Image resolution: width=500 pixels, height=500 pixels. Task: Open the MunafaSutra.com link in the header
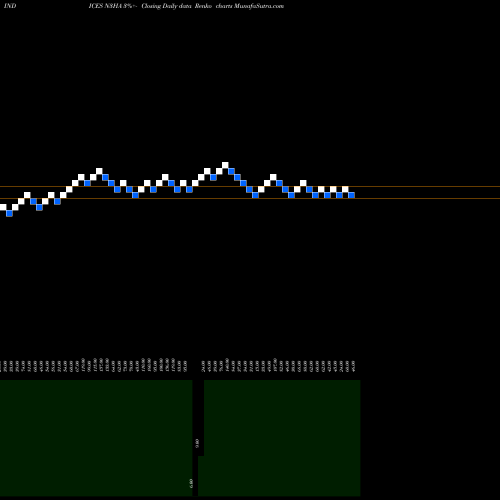click(259, 6)
